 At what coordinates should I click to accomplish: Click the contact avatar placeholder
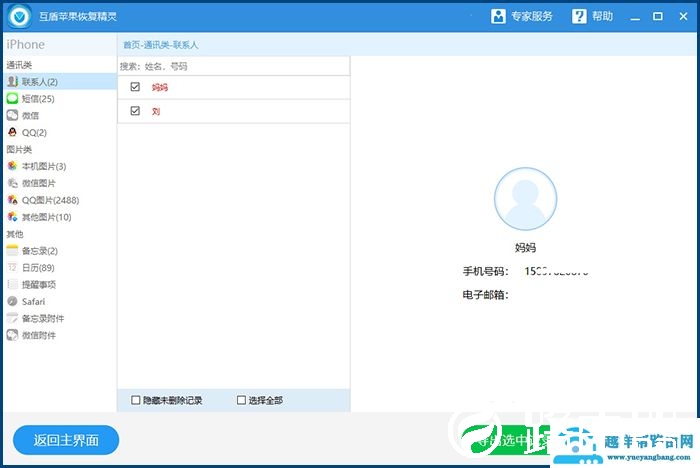[525, 199]
